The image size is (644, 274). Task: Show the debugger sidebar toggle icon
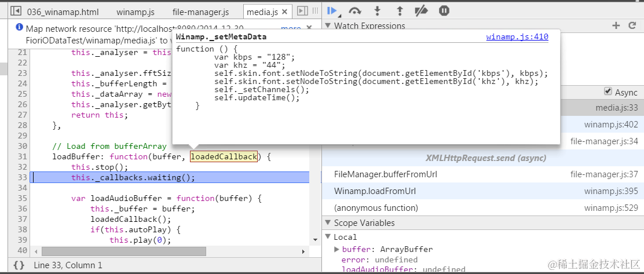(x=303, y=11)
